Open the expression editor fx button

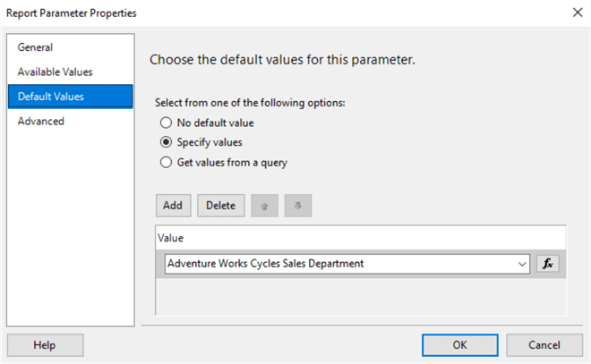pos(547,264)
